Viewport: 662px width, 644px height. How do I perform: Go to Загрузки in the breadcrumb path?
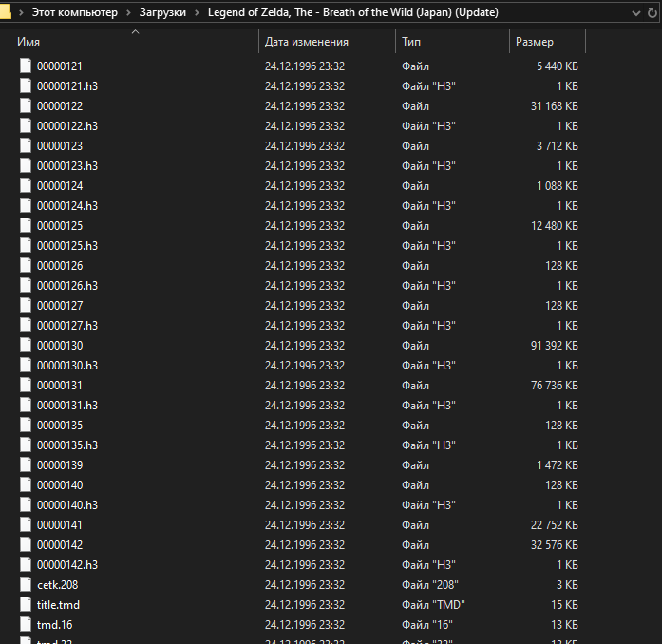click(x=162, y=12)
